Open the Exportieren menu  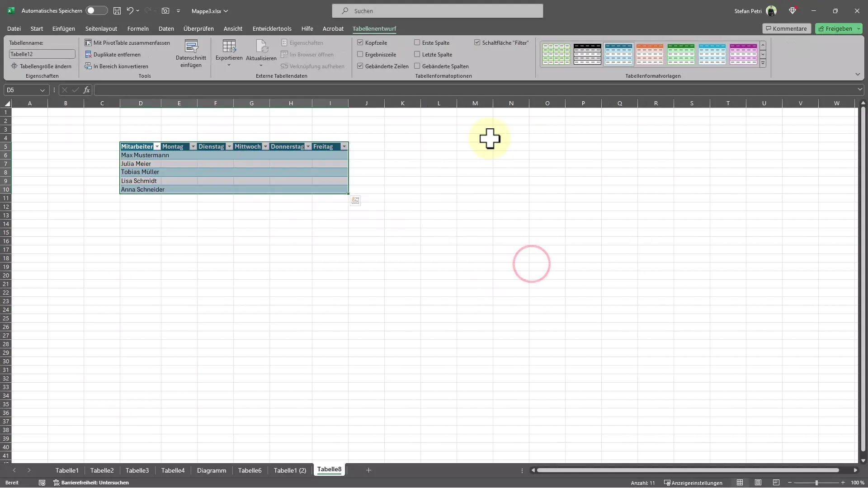click(x=229, y=54)
